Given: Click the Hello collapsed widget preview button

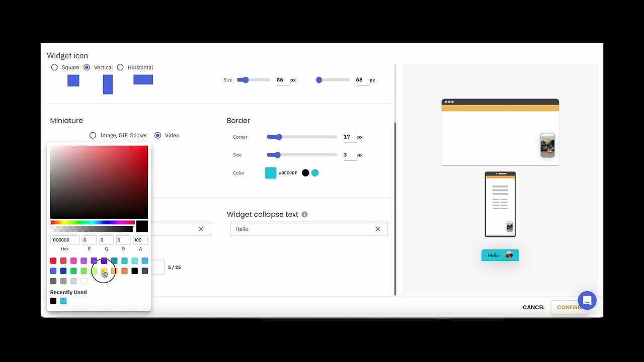Looking at the screenshot, I should [x=500, y=255].
